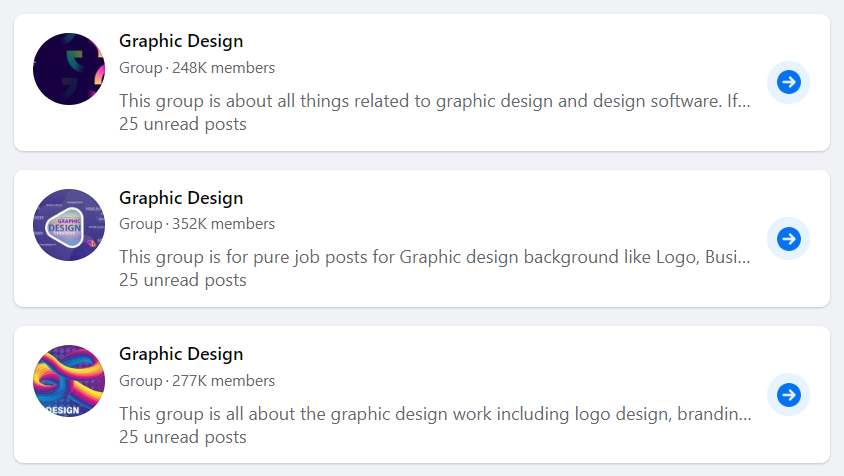Click description about pure job posts

pyautogui.click(x=434, y=257)
